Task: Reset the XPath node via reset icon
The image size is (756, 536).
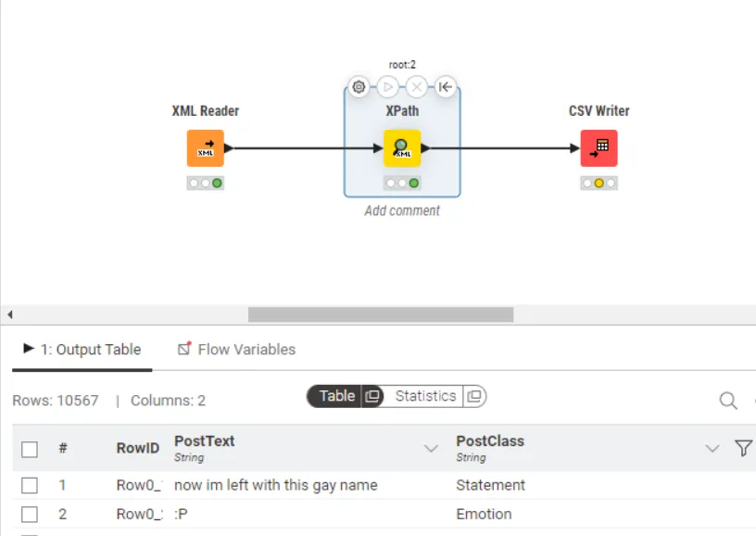Action: tap(445, 86)
